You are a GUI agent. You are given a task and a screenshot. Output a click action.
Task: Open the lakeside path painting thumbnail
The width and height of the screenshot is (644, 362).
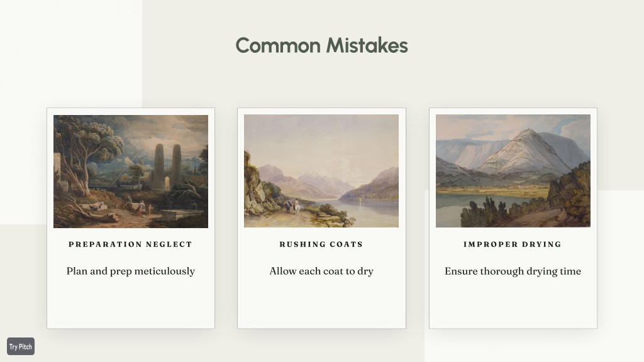[321, 171]
